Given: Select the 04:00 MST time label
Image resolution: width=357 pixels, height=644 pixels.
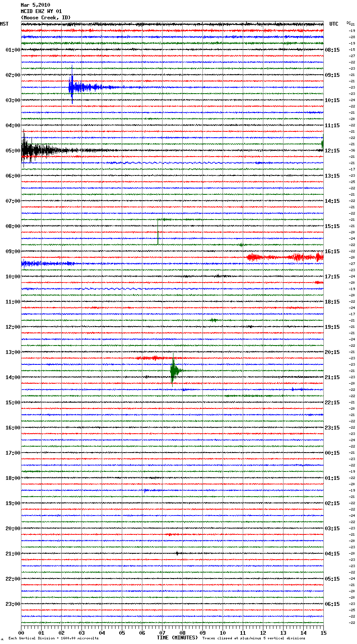Looking at the screenshot, I should tap(13, 126).
